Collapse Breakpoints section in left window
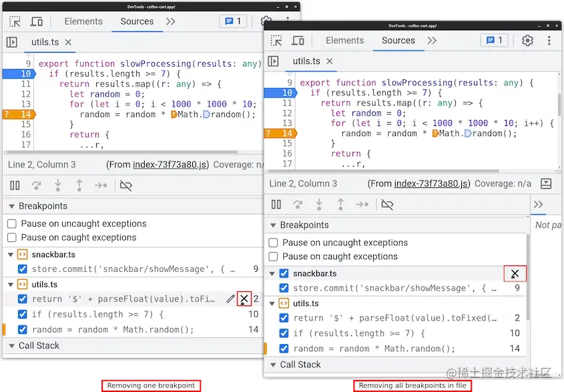564x392 pixels. coord(11,206)
